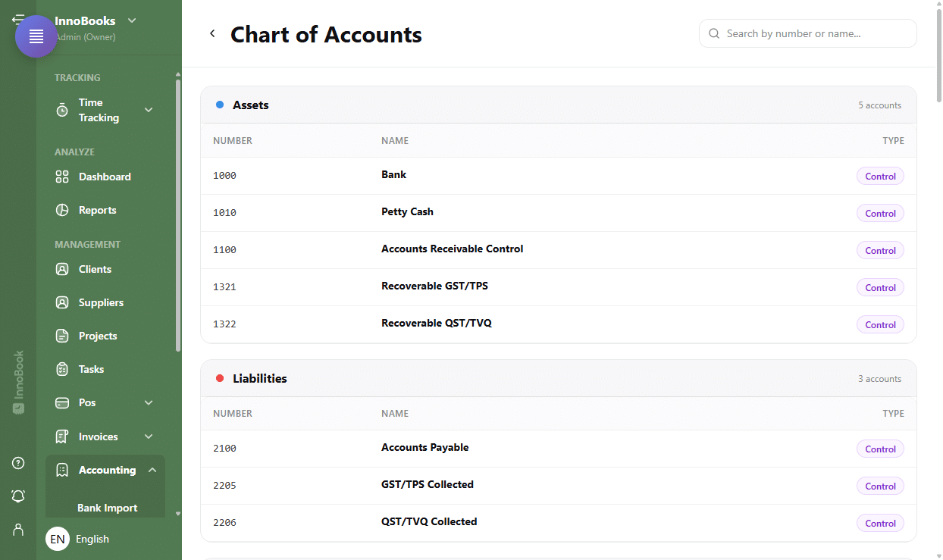943x560 pixels.
Task: Click the Accounting ledger icon
Action: point(62,470)
